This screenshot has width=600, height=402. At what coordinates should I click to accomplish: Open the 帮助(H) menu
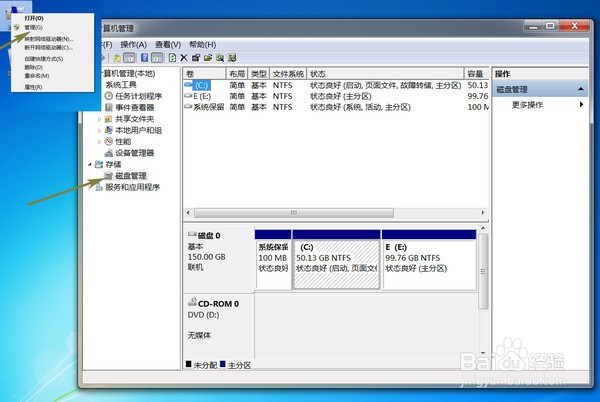coord(202,45)
